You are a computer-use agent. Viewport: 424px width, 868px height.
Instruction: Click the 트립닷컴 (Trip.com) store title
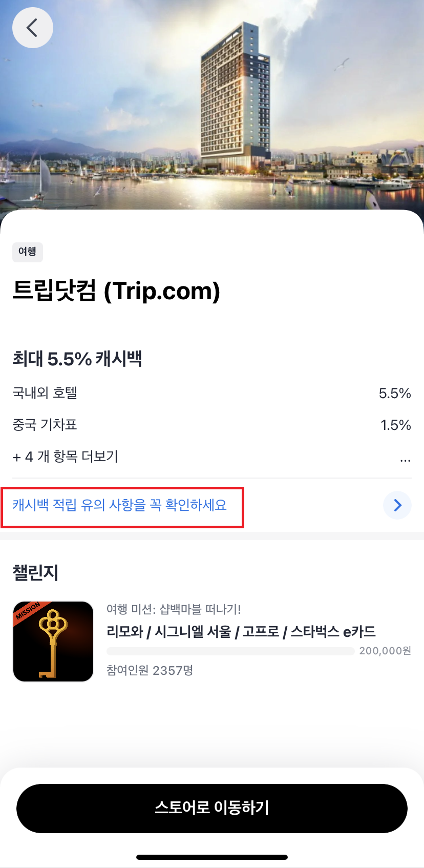pos(116,291)
